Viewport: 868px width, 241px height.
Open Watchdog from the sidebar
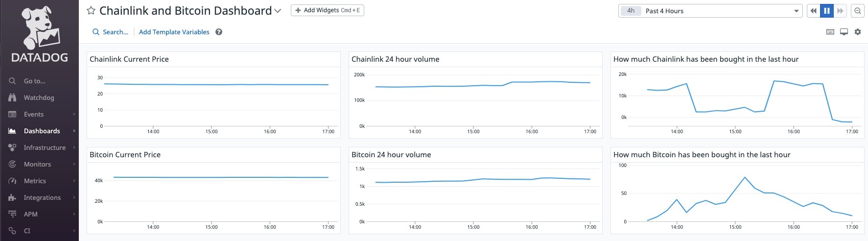(x=39, y=97)
